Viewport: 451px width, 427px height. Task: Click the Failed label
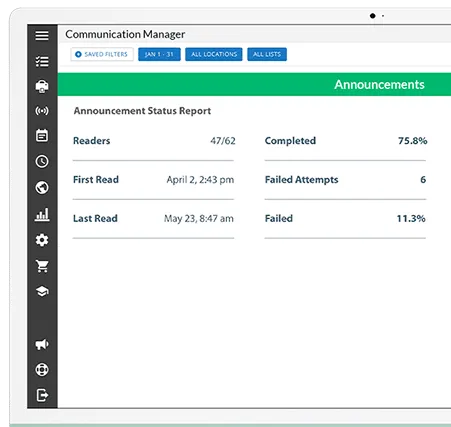point(279,218)
